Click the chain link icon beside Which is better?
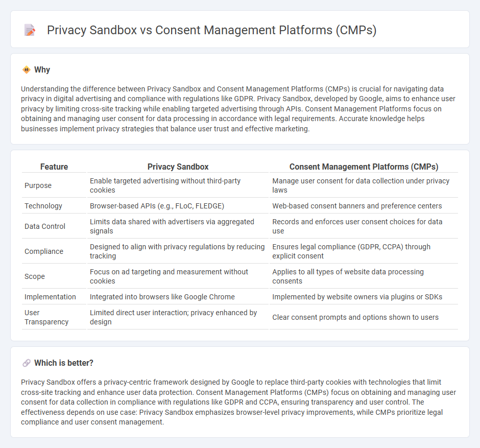This screenshot has width=480, height=448. coord(27,363)
